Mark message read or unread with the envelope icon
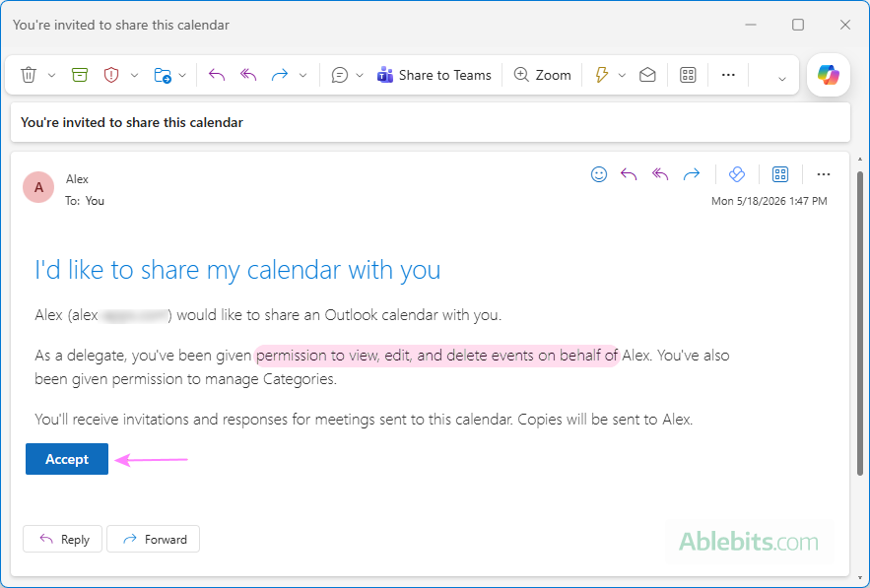Image resolution: width=870 pixels, height=588 pixels. point(647,75)
